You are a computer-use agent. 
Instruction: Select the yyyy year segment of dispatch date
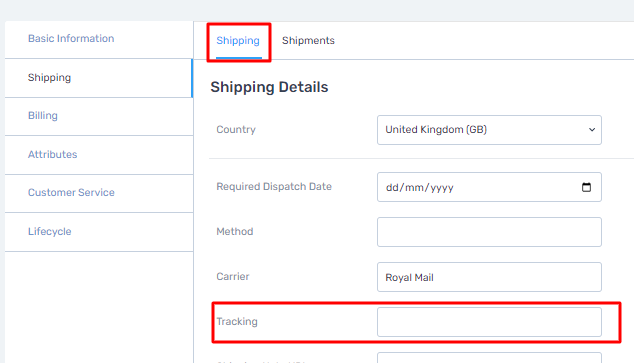point(442,188)
